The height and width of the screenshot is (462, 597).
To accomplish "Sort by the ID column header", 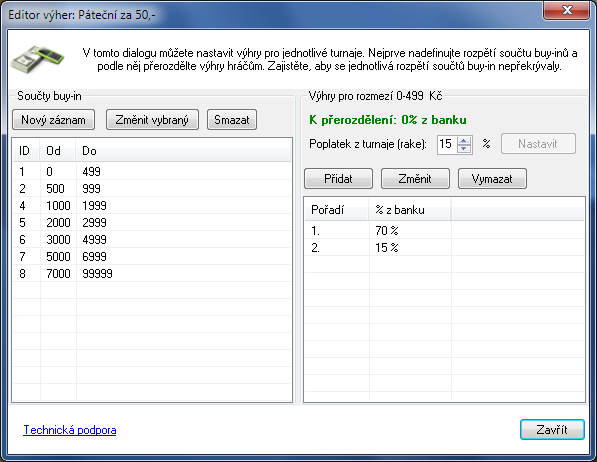I will [x=26, y=151].
